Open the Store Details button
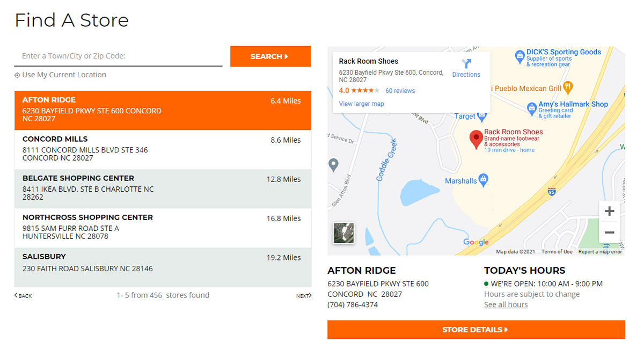The width and height of the screenshot is (644, 349). [475, 330]
